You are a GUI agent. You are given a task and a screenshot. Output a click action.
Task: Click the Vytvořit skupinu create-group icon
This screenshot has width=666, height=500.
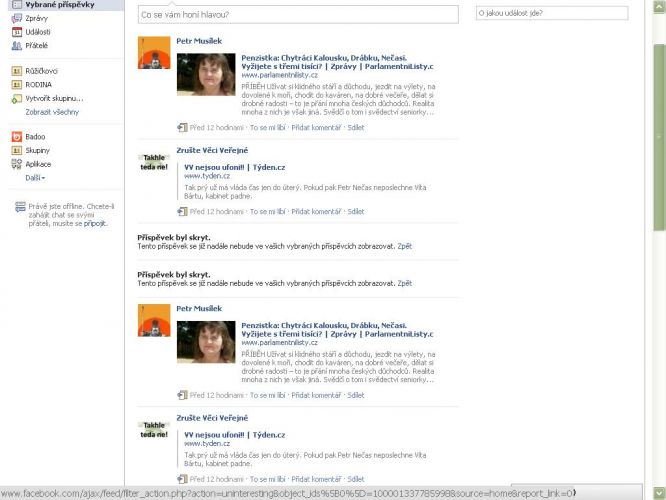tap(17, 99)
